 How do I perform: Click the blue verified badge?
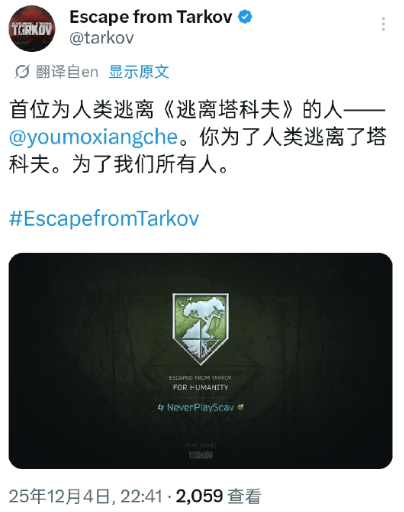pos(245,17)
